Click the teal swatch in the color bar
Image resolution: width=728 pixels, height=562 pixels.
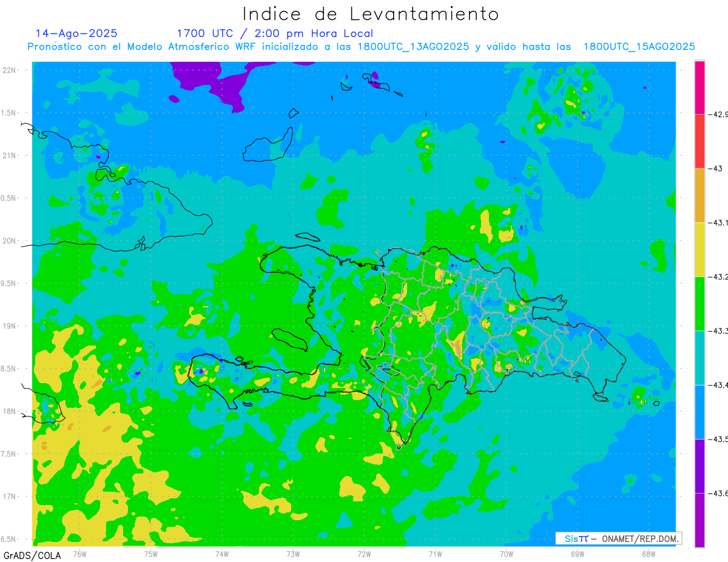[x=699, y=358]
